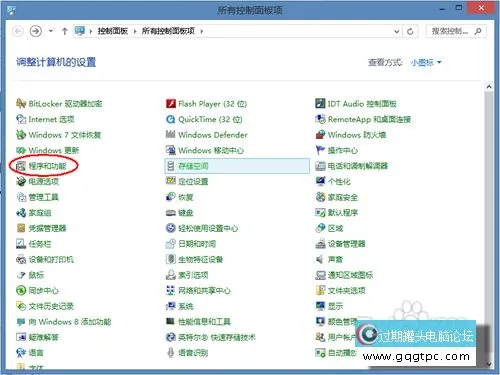Open 网络和共享中心 network icon
The height and width of the screenshot is (375, 500).
point(171,290)
